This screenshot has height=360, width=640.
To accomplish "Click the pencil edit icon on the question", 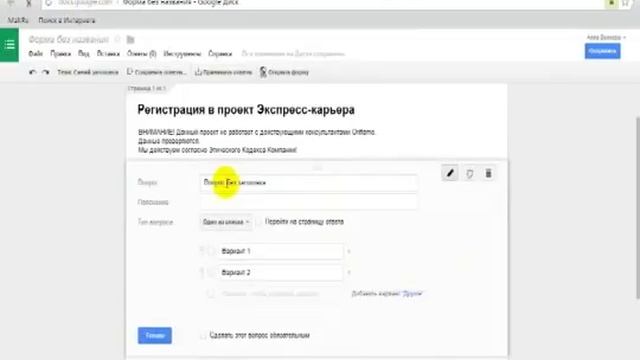I will 450,173.
